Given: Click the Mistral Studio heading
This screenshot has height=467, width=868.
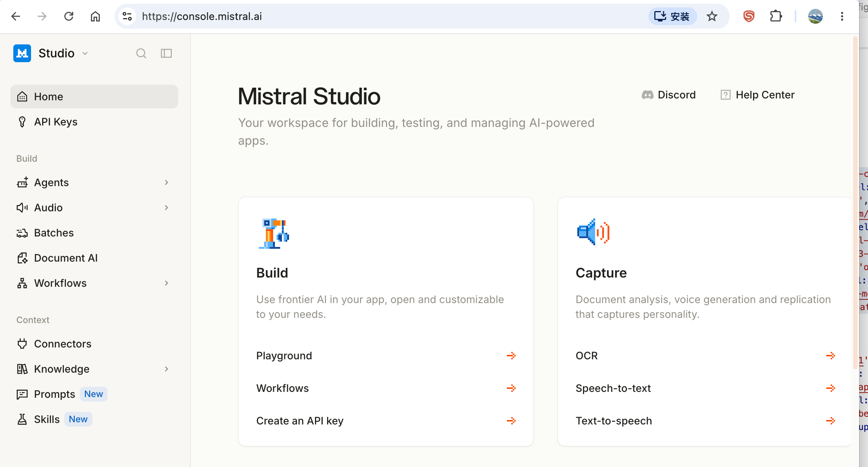Looking at the screenshot, I should (x=309, y=96).
